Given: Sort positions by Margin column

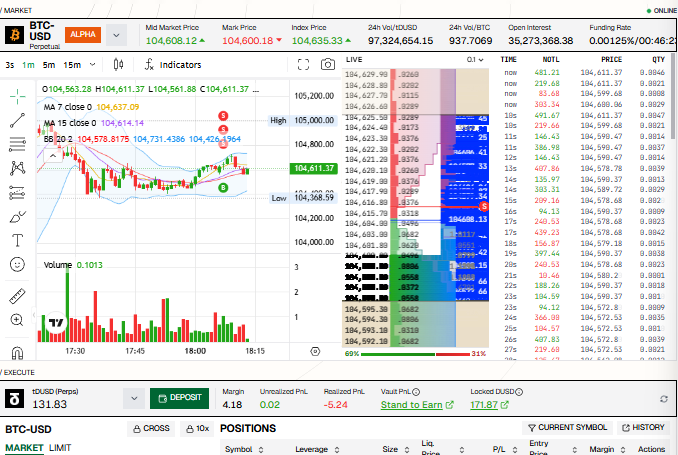Looking at the screenshot, I should tap(607, 449).
